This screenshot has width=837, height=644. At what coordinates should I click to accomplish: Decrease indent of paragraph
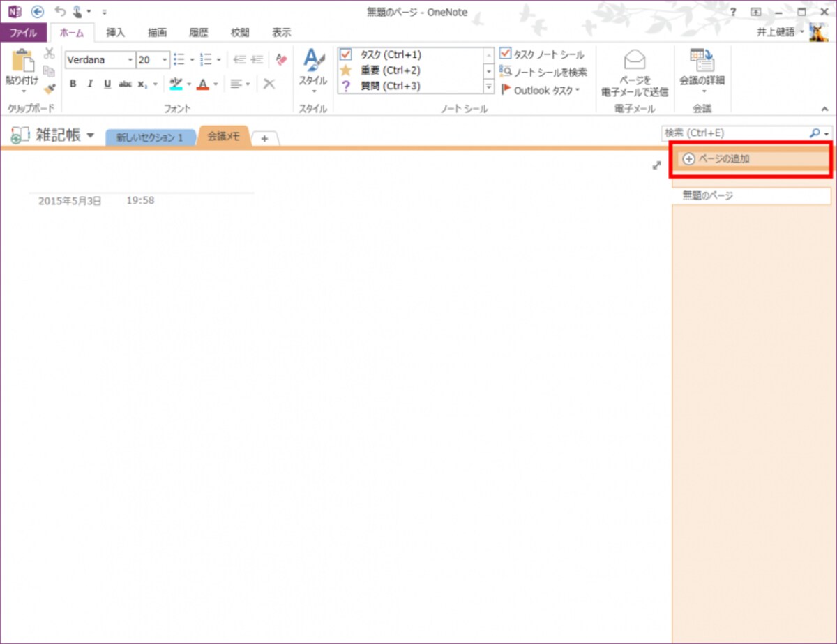[x=239, y=60]
